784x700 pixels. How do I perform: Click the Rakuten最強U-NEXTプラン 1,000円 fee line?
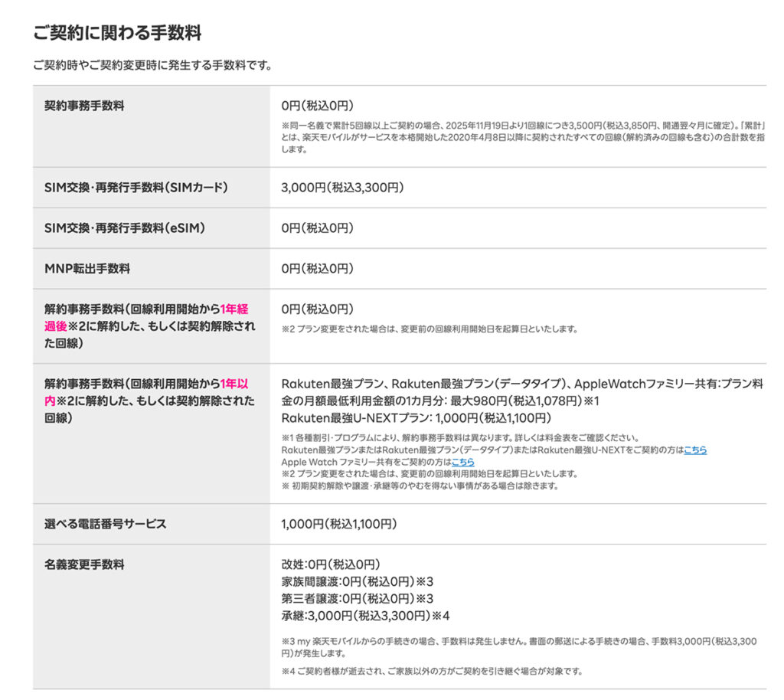tap(416, 418)
